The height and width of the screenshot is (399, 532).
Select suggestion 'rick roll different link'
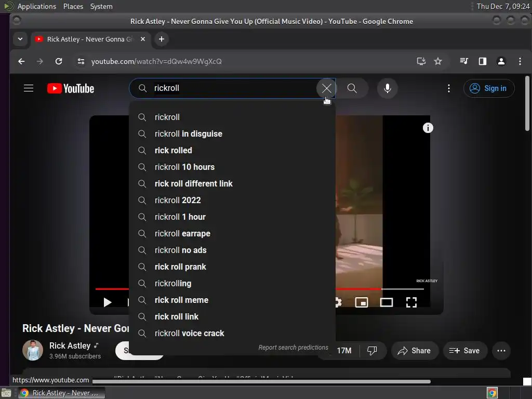pyautogui.click(x=232, y=183)
